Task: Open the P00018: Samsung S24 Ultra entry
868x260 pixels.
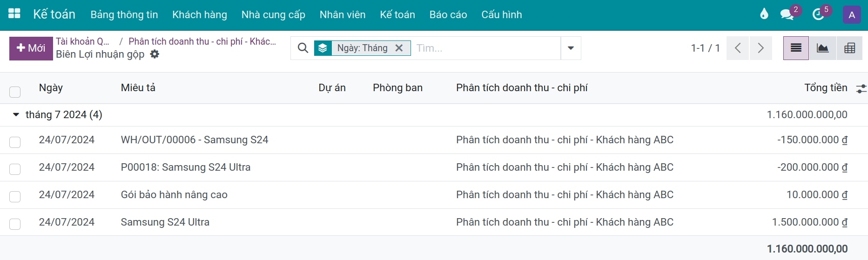Action: (x=186, y=167)
